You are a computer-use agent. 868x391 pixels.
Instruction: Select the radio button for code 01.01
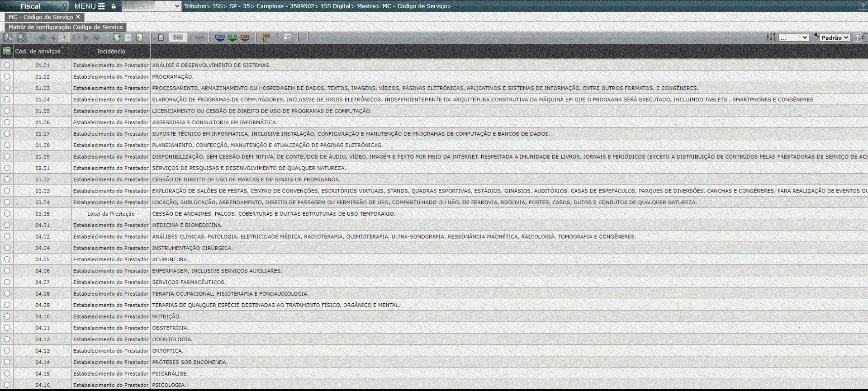(x=7, y=65)
